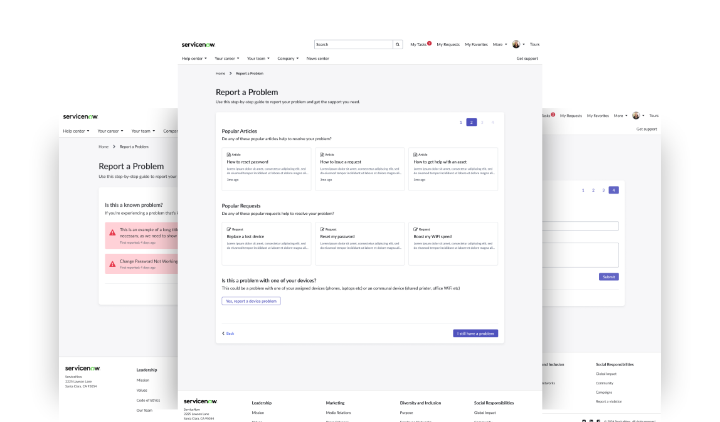
Task: Open My Tasks with the red notification badge
Action: pos(420,45)
